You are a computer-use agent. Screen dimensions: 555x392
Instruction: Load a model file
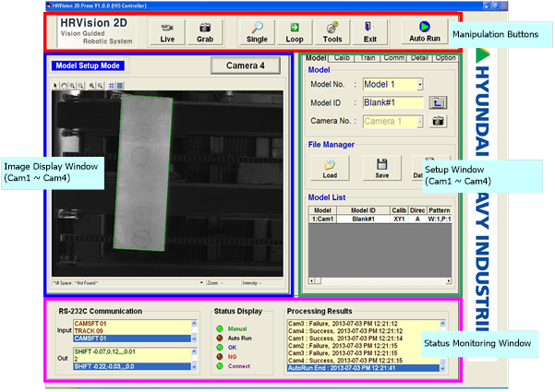[330, 168]
